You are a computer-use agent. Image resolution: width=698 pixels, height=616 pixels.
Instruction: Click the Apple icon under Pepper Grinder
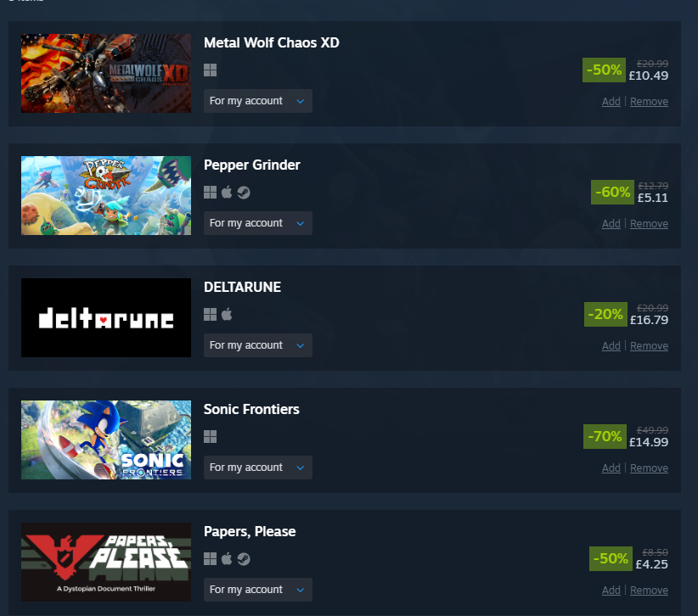coord(227,192)
